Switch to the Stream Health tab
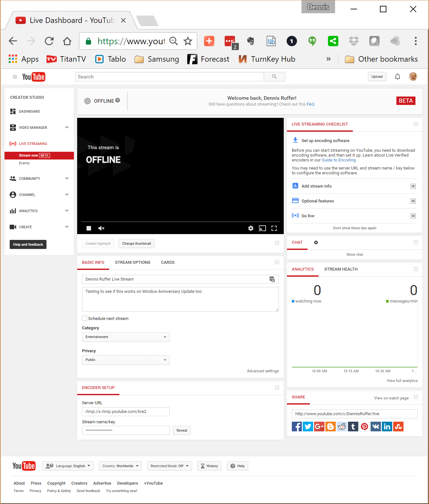Viewport: 429px width, 504px height. [x=341, y=269]
